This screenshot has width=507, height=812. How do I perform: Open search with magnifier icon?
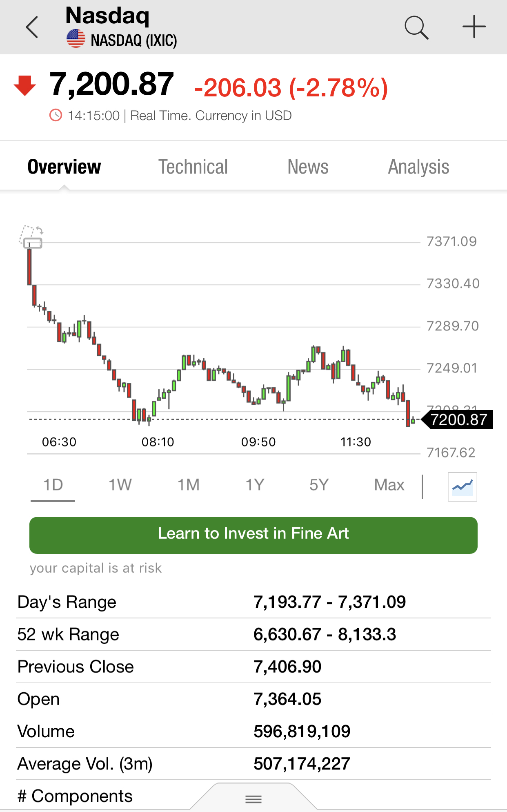(416, 27)
